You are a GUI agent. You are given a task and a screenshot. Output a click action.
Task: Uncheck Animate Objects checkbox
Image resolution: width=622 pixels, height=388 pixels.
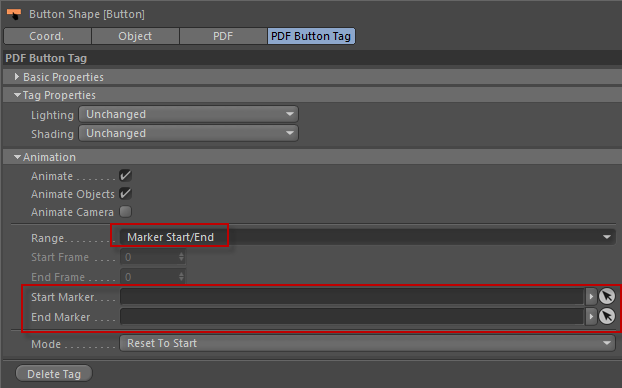point(125,194)
